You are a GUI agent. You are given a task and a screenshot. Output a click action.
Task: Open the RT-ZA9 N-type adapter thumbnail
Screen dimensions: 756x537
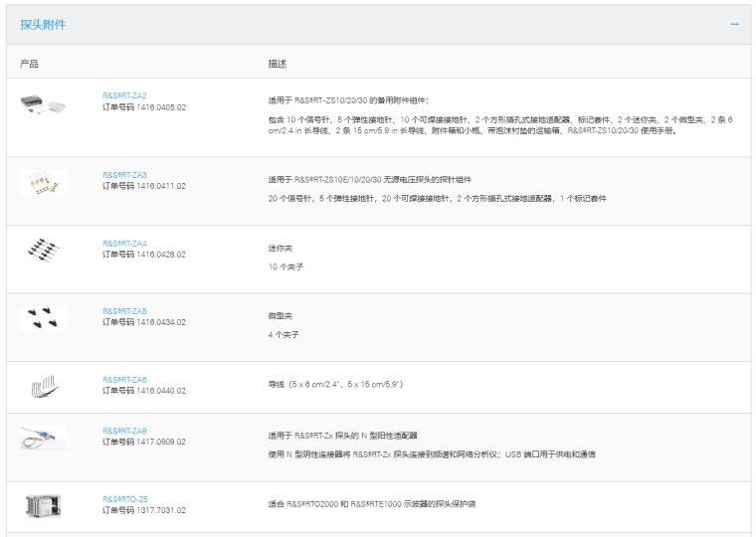tap(43, 438)
